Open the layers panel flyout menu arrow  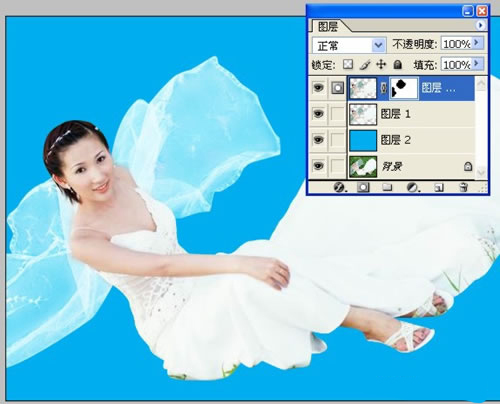[x=480, y=25]
